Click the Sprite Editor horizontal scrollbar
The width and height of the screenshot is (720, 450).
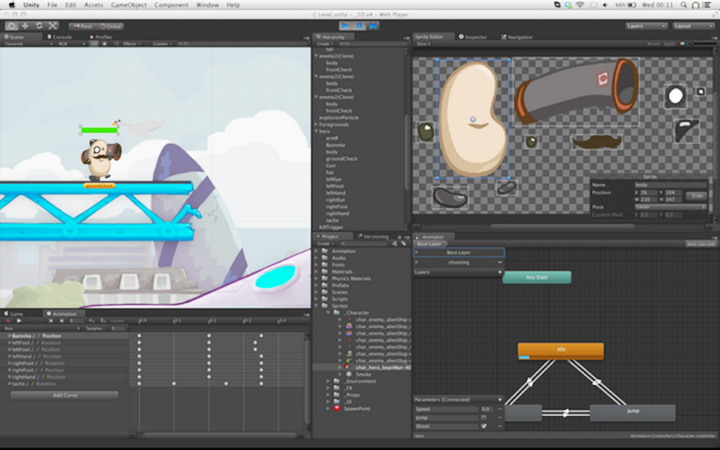pyautogui.click(x=562, y=226)
